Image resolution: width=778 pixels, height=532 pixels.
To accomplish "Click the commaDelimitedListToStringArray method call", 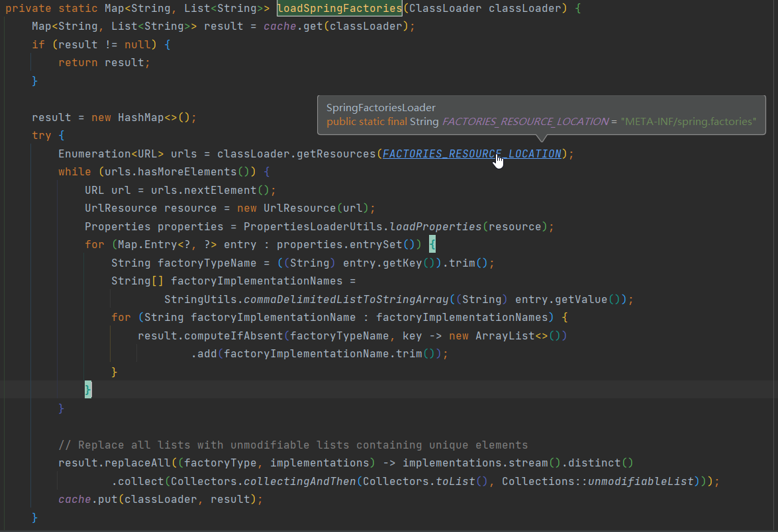I will [346, 300].
